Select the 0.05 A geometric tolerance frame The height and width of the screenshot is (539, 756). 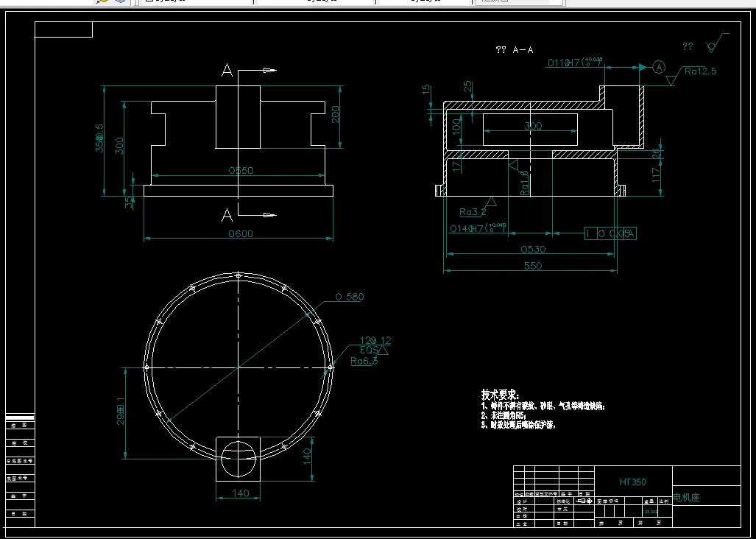coord(611,234)
